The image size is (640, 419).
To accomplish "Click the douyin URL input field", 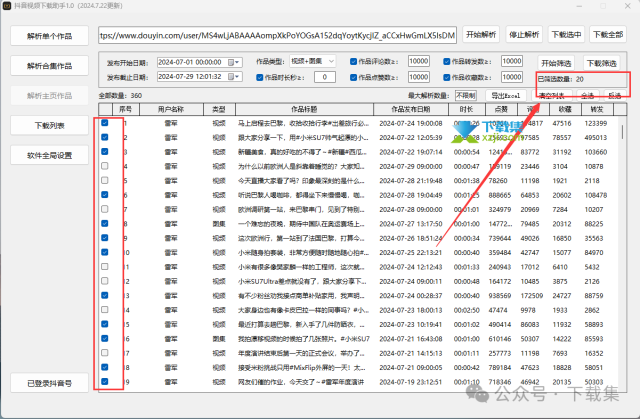I will point(278,35).
